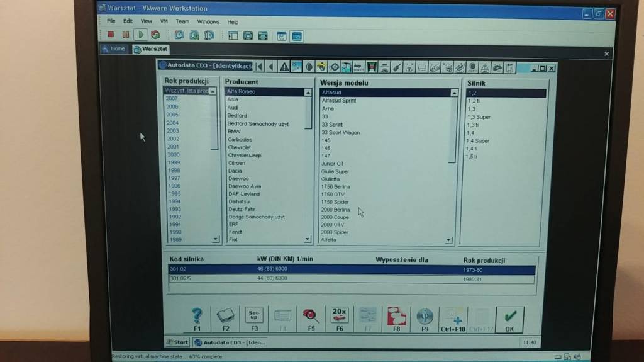Select Fiat in Producent list

(233, 239)
